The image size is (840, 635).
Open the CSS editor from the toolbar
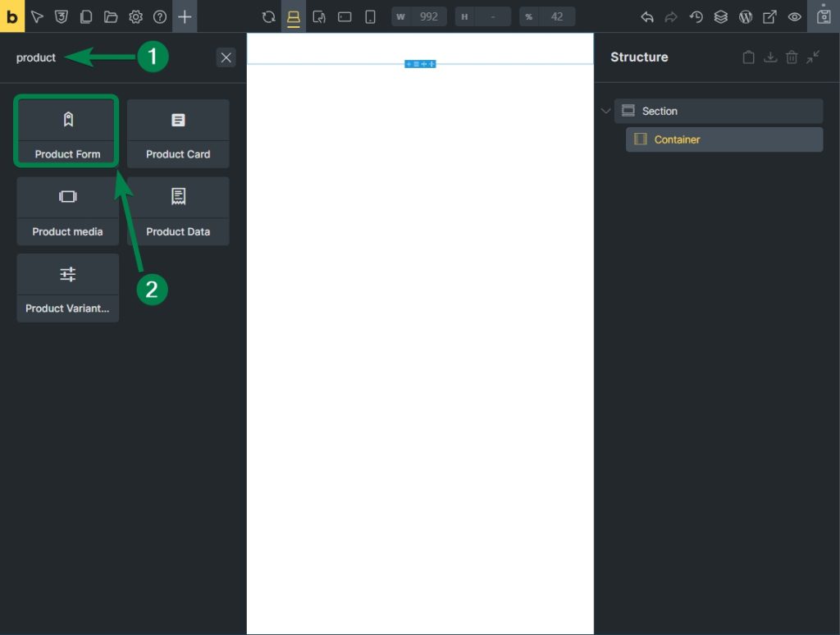point(61,16)
